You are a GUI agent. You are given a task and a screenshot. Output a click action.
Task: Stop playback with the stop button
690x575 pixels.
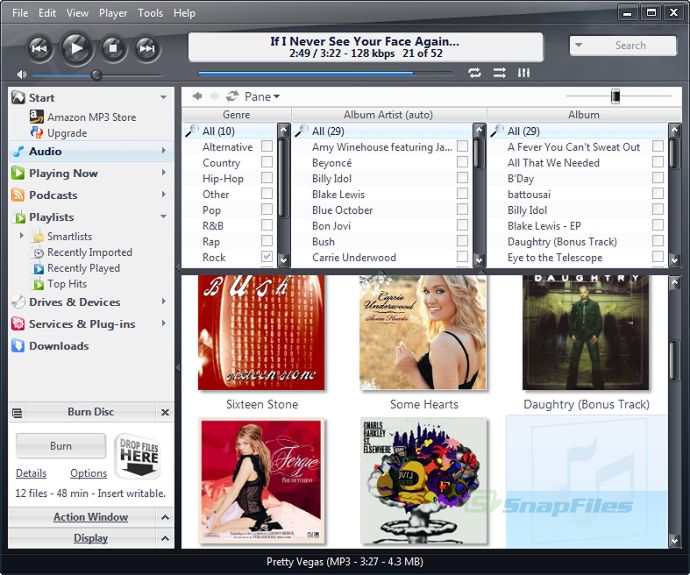click(x=113, y=48)
